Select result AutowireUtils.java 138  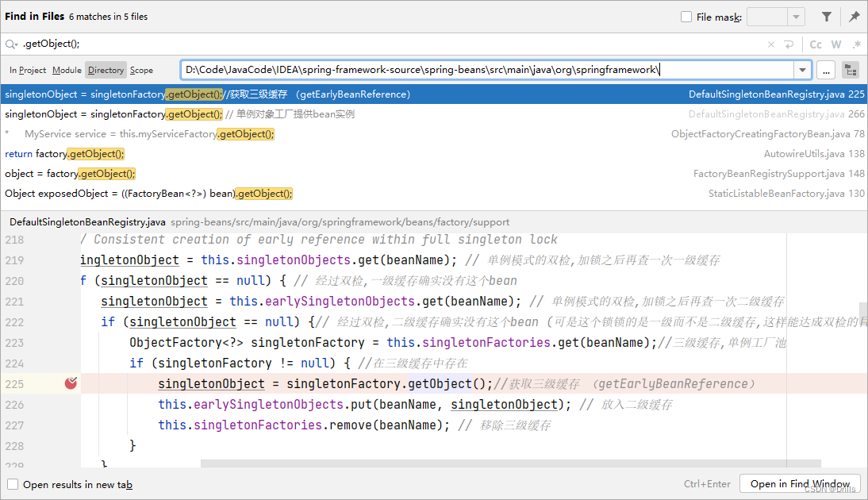click(x=434, y=154)
